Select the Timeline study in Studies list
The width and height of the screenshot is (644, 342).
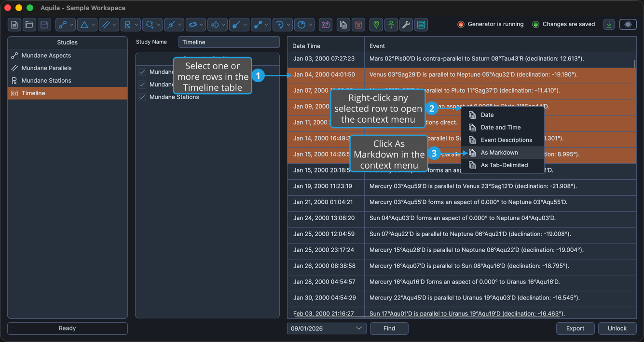[68, 93]
